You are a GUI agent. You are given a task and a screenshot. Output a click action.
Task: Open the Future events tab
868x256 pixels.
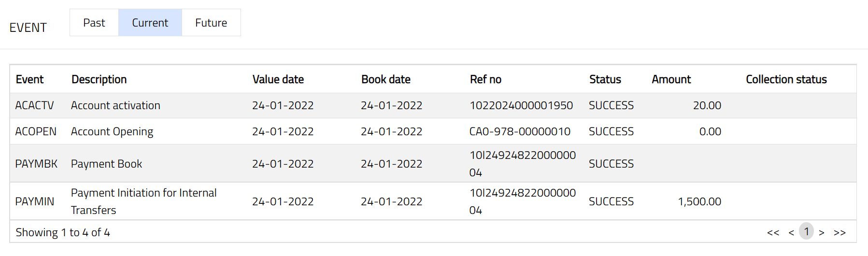tap(211, 23)
